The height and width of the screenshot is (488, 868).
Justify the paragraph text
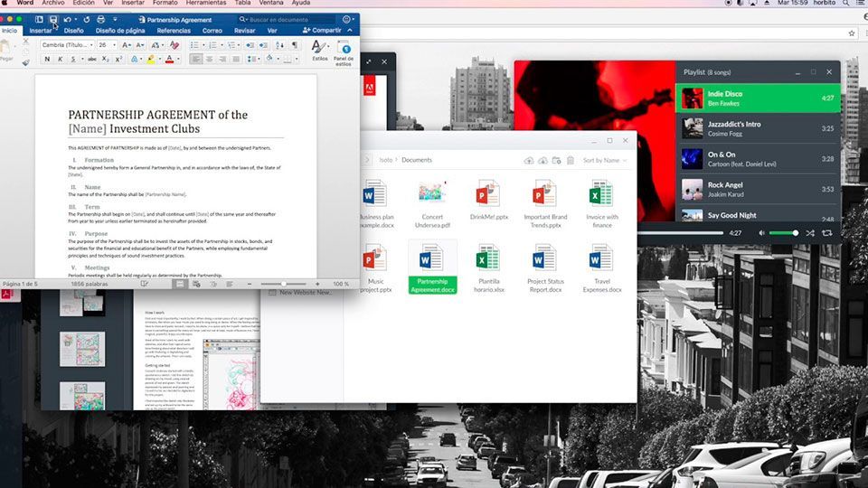click(x=236, y=60)
